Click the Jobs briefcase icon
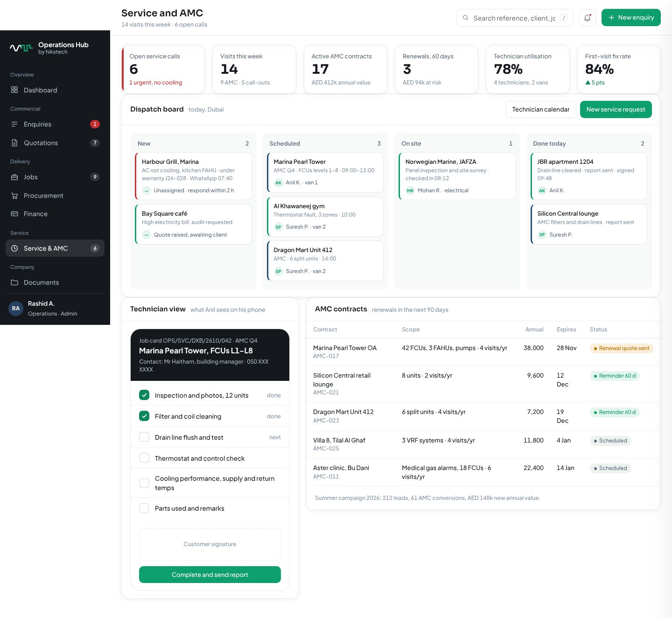 (14, 177)
